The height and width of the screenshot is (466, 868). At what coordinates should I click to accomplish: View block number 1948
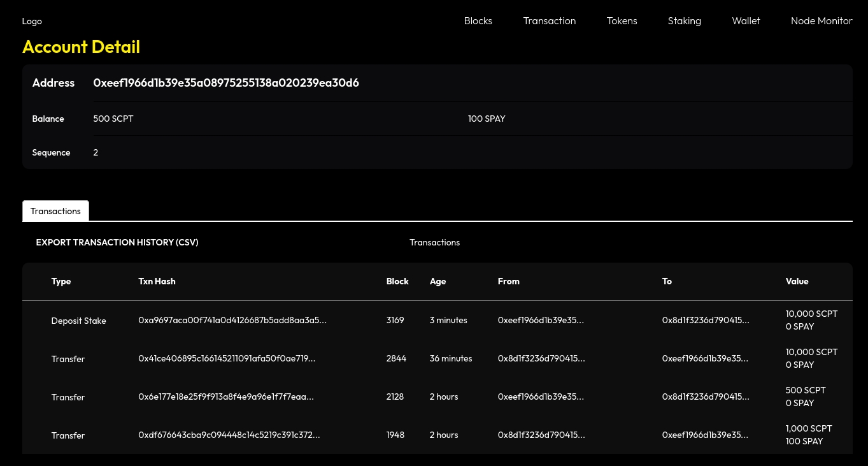click(395, 435)
